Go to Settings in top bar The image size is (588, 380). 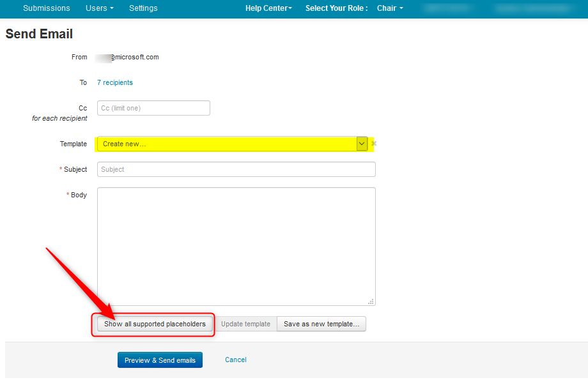tap(143, 8)
